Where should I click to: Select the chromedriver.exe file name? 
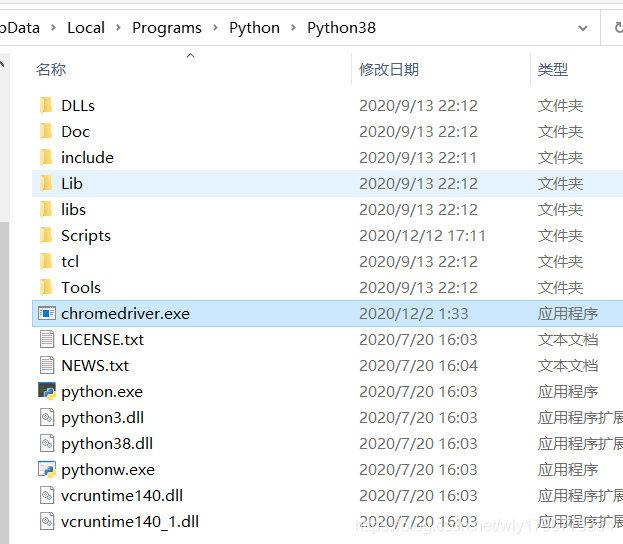(126, 314)
